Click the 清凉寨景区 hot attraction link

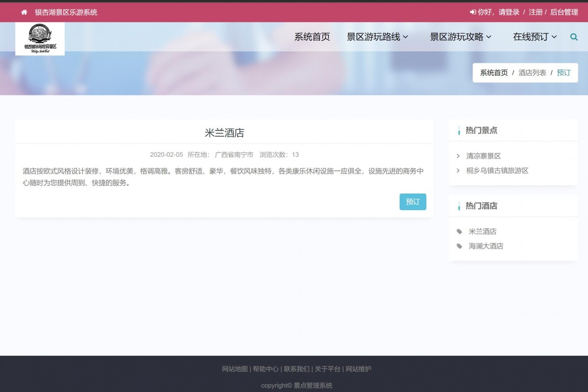coord(484,156)
